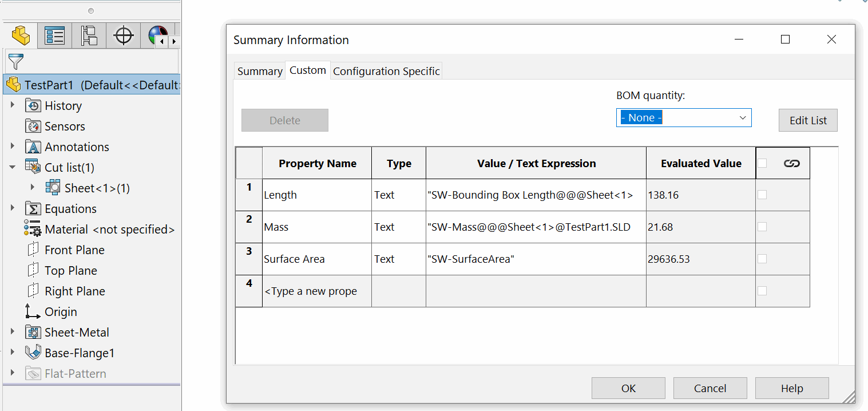The width and height of the screenshot is (868, 411).
Task: Click the Sensors folder icon
Action: 33,127
